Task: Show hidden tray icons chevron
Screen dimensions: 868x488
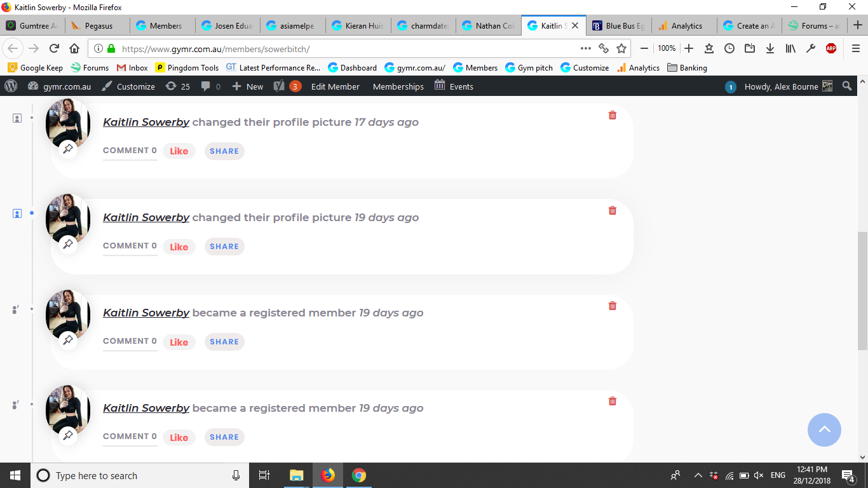Action: [x=698, y=475]
